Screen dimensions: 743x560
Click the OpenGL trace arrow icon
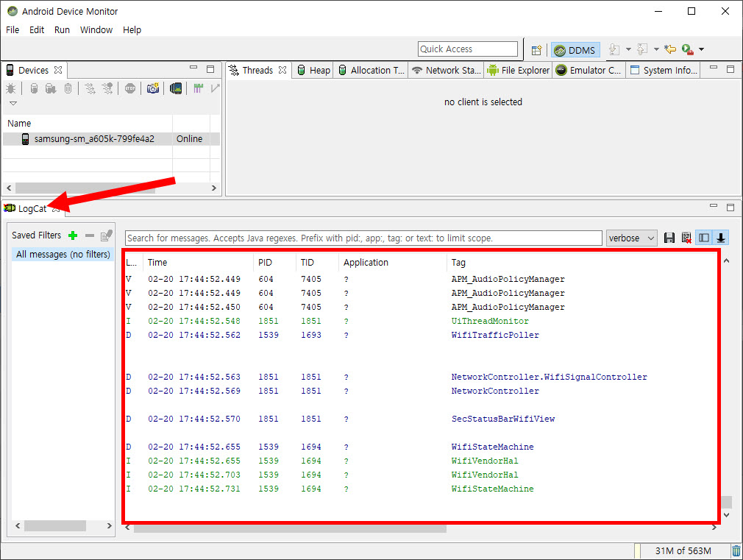point(215,88)
